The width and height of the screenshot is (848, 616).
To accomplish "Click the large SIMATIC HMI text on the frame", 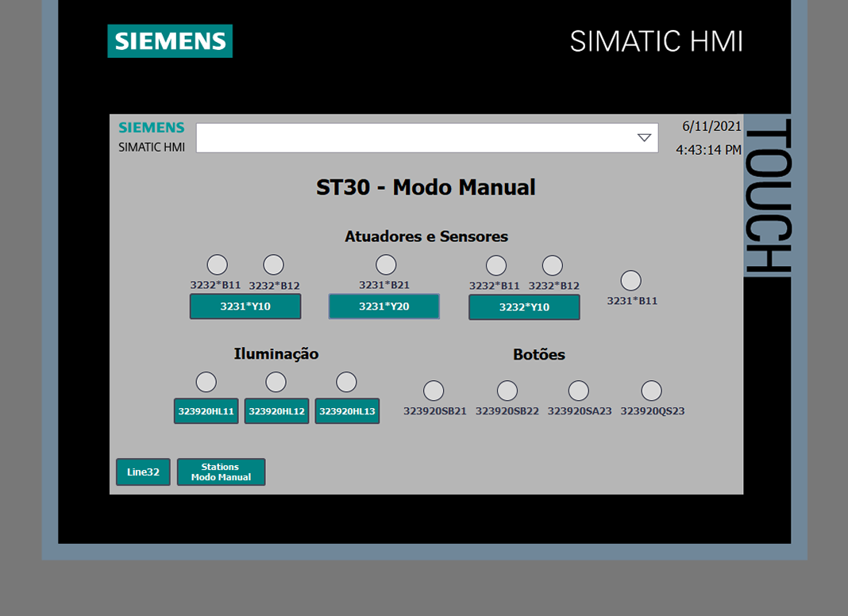I will (x=657, y=41).
